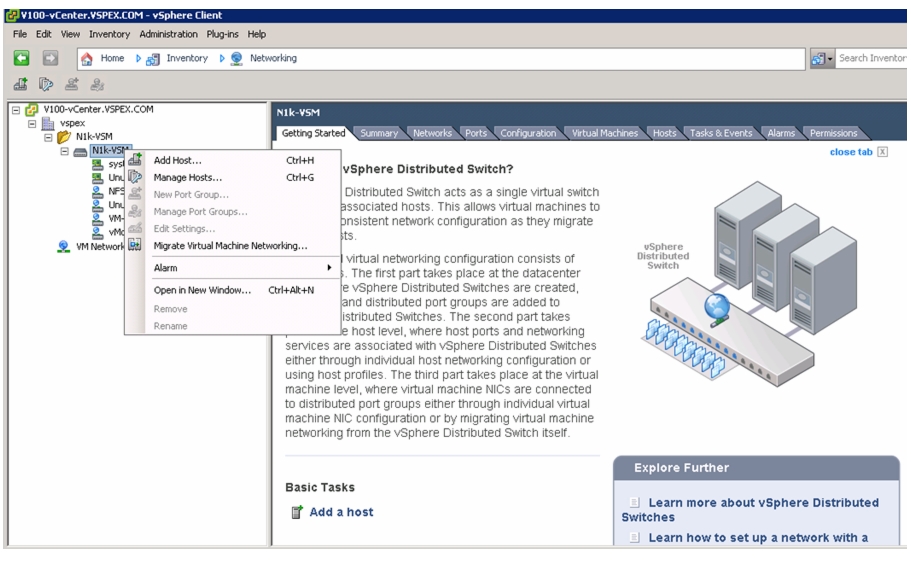Collapse the N1k-VSM folder node
Viewport: 911px width, 579px height.
coord(49,137)
